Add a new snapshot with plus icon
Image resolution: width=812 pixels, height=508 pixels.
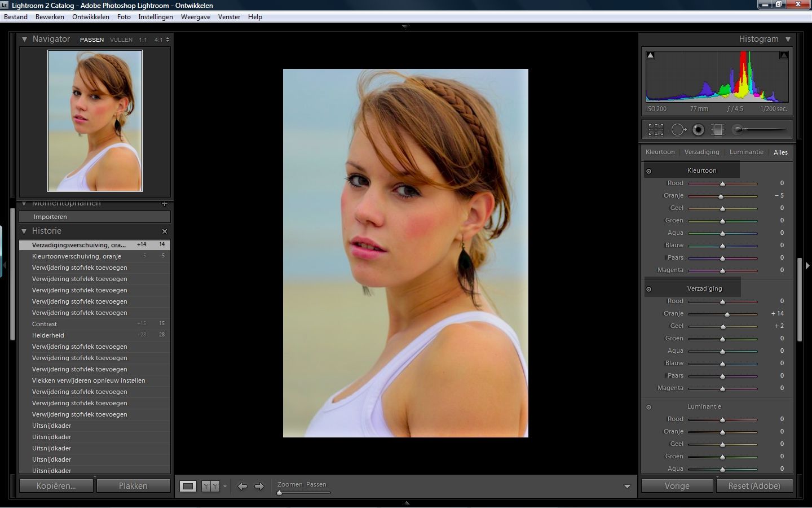tap(165, 203)
